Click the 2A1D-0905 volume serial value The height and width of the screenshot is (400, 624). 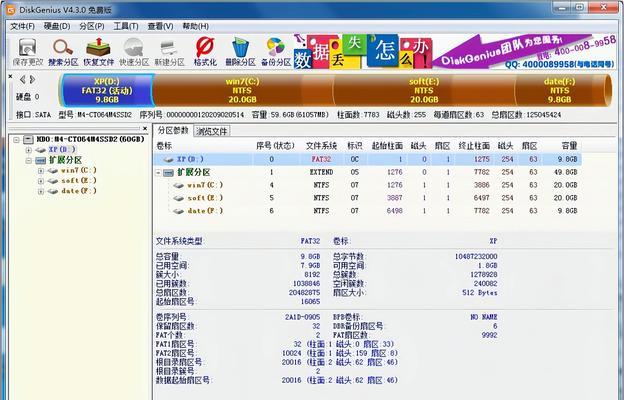click(x=302, y=317)
